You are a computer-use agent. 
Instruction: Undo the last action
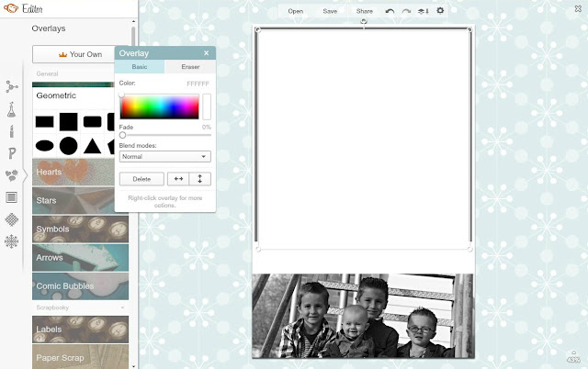[x=390, y=11]
